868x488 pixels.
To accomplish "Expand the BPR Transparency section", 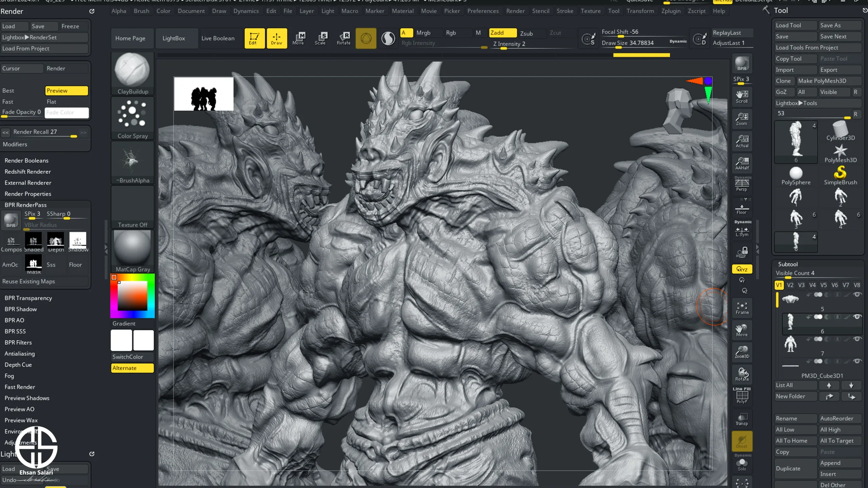I will [x=28, y=298].
